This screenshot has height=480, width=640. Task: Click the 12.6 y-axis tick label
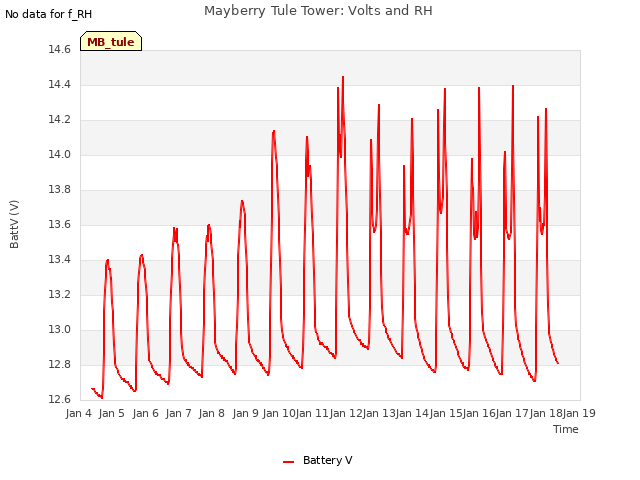(60, 400)
